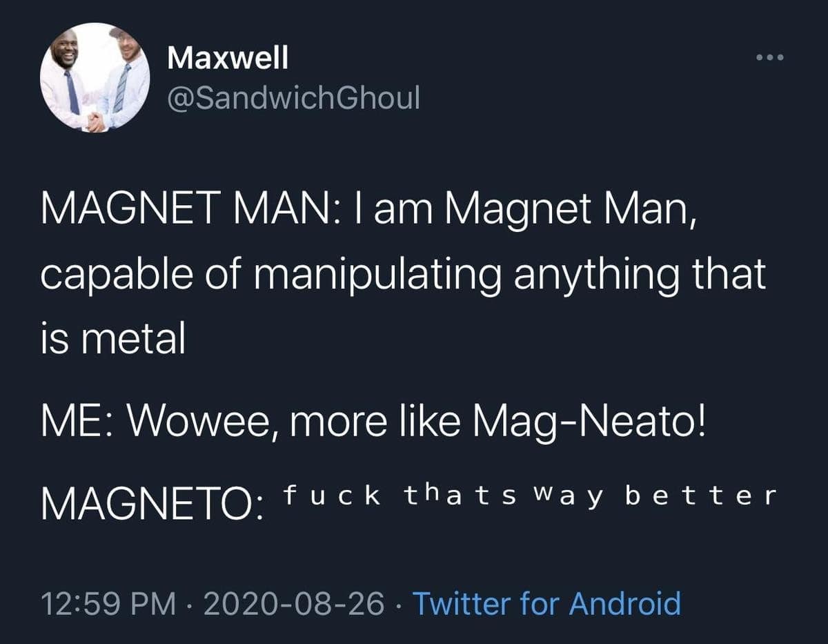
Task: Tap the words "is metal"
Action: point(113,340)
